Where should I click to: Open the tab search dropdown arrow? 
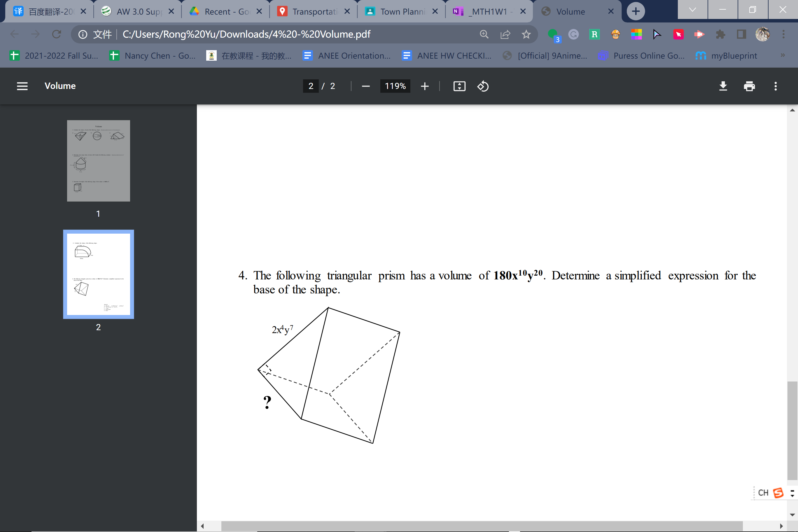click(x=692, y=10)
